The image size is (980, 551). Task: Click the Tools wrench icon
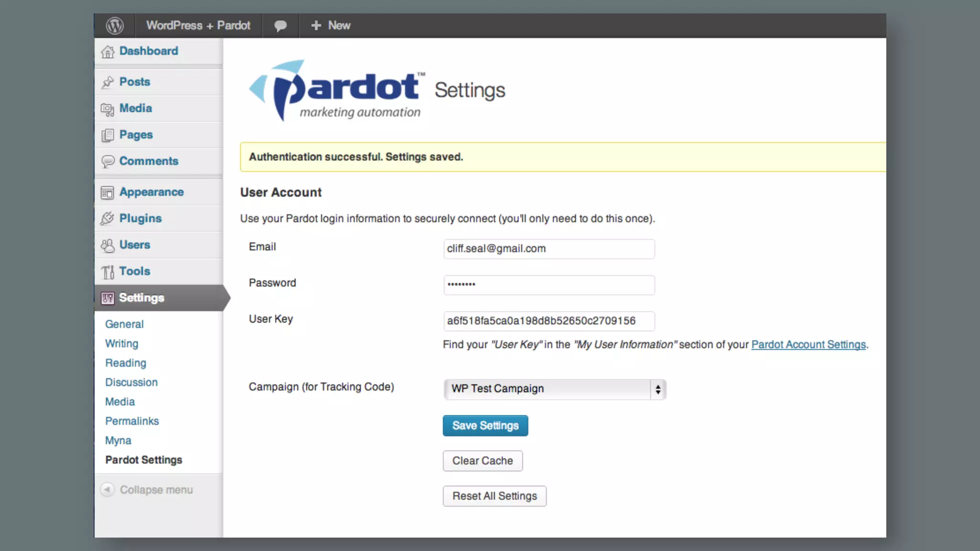coord(108,272)
